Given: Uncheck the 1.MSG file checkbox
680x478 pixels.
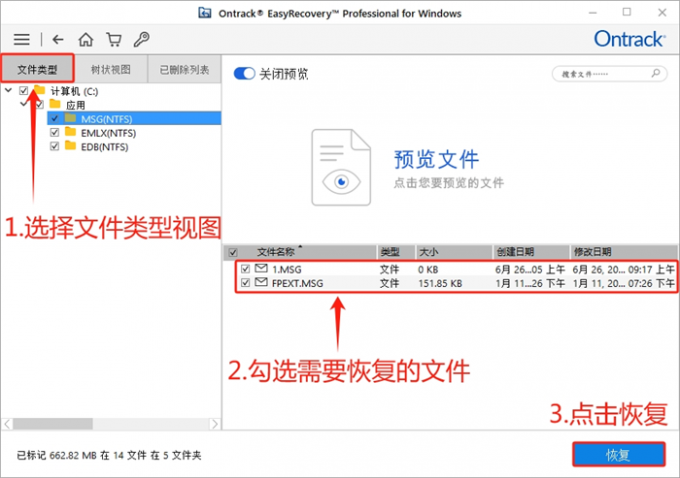Looking at the screenshot, I should pos(245,269).
